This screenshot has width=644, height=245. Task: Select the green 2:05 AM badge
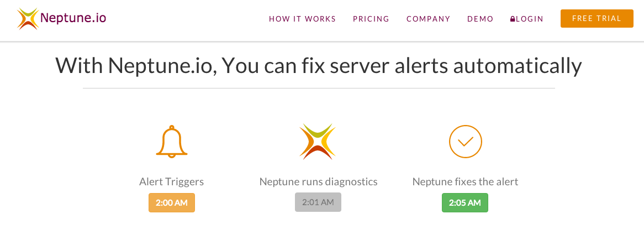click(x=465, y=202)
